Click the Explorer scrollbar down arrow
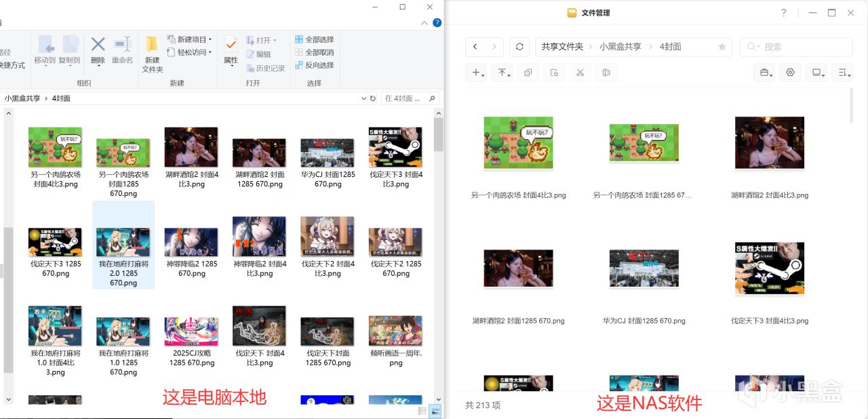 tap(439, 399)
